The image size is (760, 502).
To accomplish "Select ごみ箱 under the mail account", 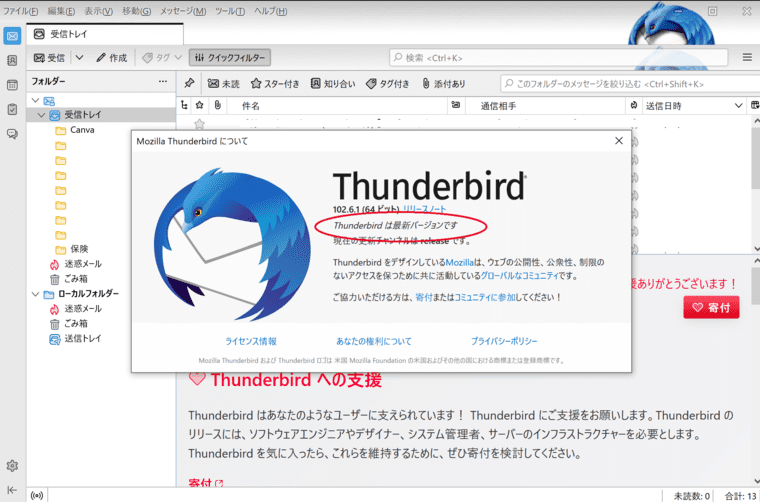I will tap(101, 279).
